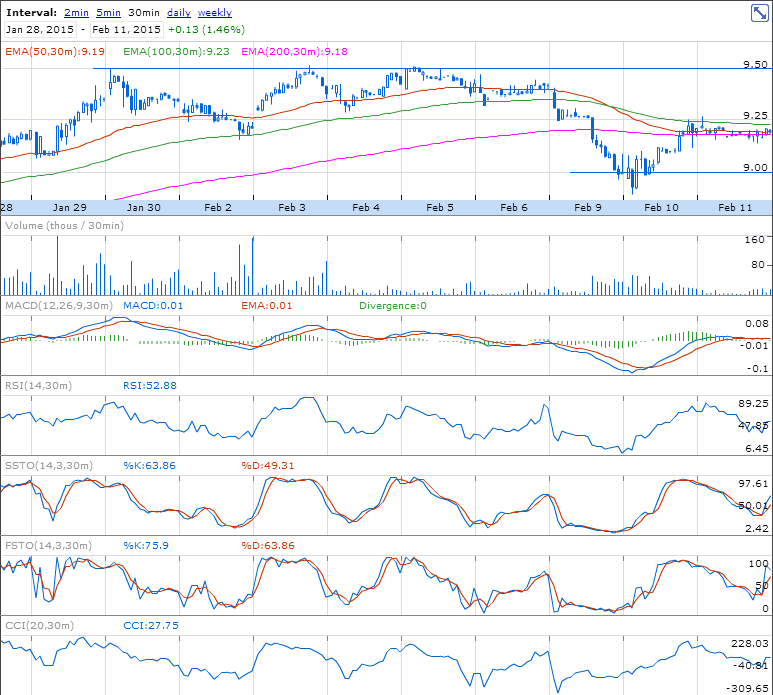Click the SSTO(14,3,30m) indicator label
Image resolution: width=773 pixels, height=695 pixels.
[x=48, y=465]
